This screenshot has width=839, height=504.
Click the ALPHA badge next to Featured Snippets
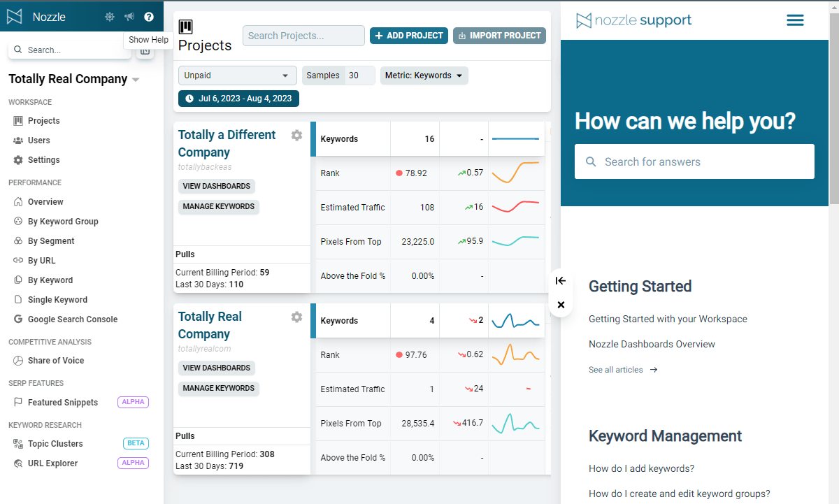[x=133, y=402]
